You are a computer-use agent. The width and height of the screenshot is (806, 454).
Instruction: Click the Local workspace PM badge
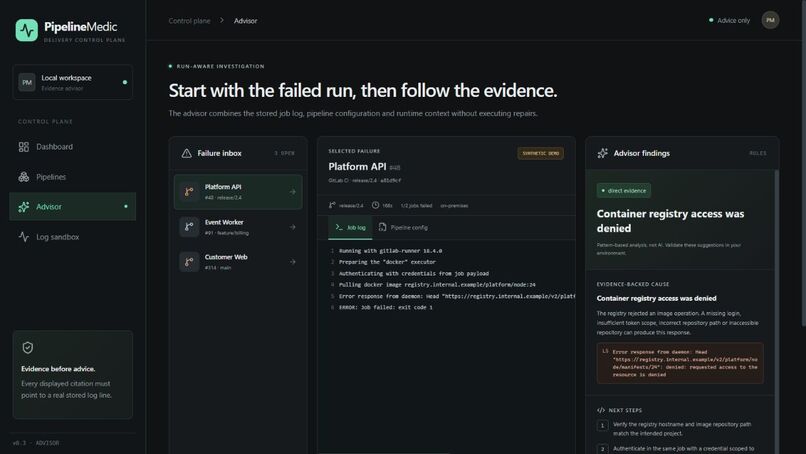[27, 82]
